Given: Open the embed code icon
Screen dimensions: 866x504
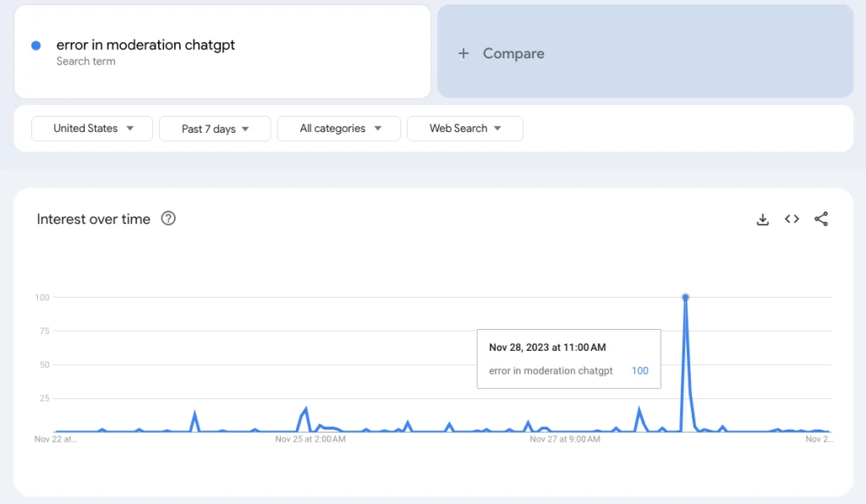Looking at the screenshot, I should point(792,220).
